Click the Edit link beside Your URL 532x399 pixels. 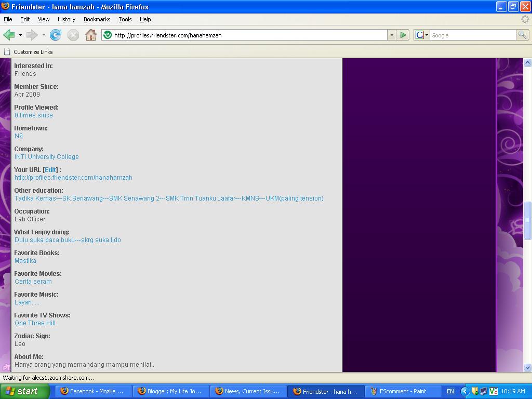coord(50,170)
